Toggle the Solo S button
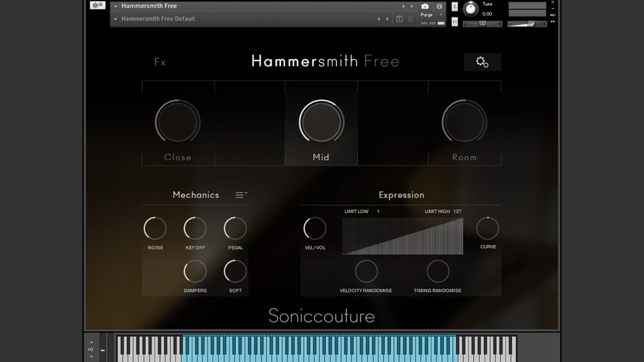 pos(455,6)
